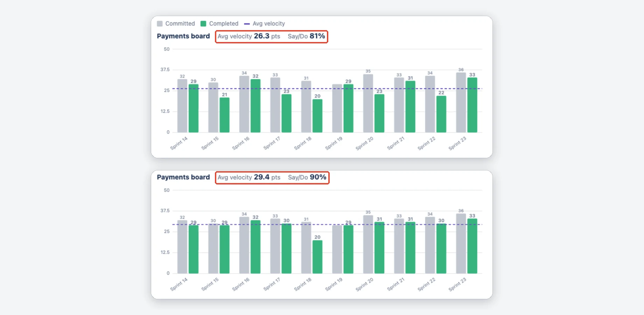
Task: Select Sprint 20 completed bar labeled 23
Action: (379, 113)
